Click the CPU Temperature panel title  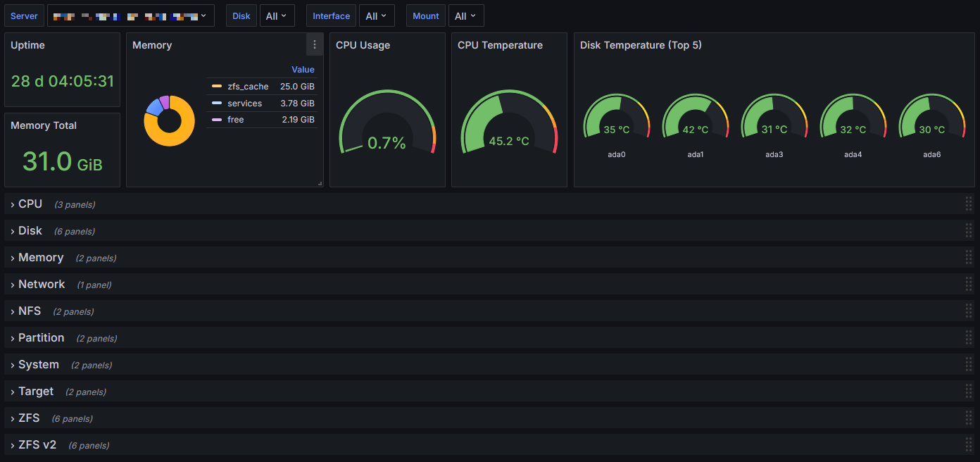coord(500,45)
